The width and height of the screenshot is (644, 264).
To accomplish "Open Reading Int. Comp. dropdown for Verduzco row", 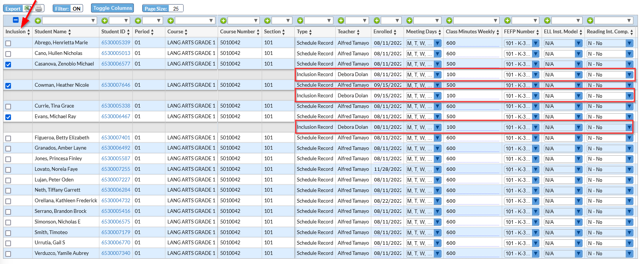I will (x=629, y=254).
